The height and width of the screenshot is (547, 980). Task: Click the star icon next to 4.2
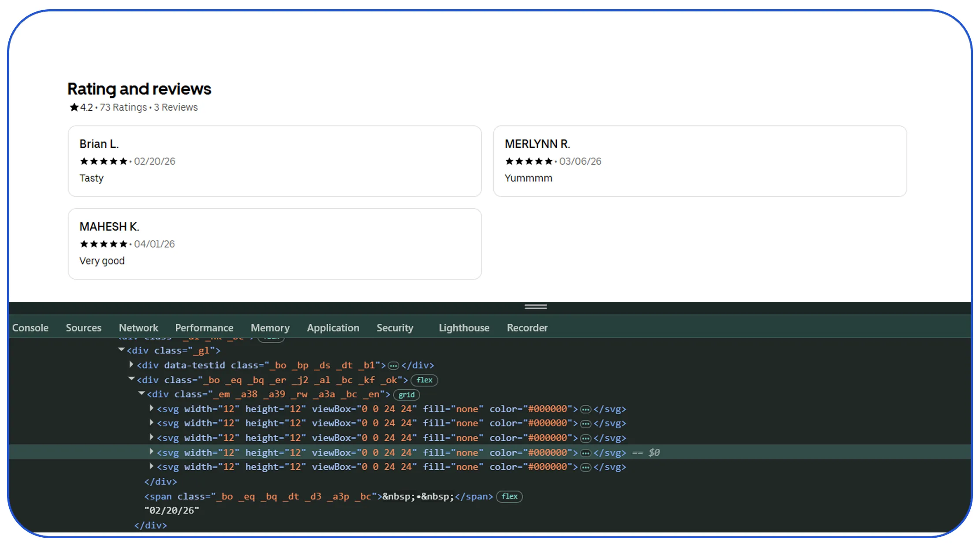(74, 107)
